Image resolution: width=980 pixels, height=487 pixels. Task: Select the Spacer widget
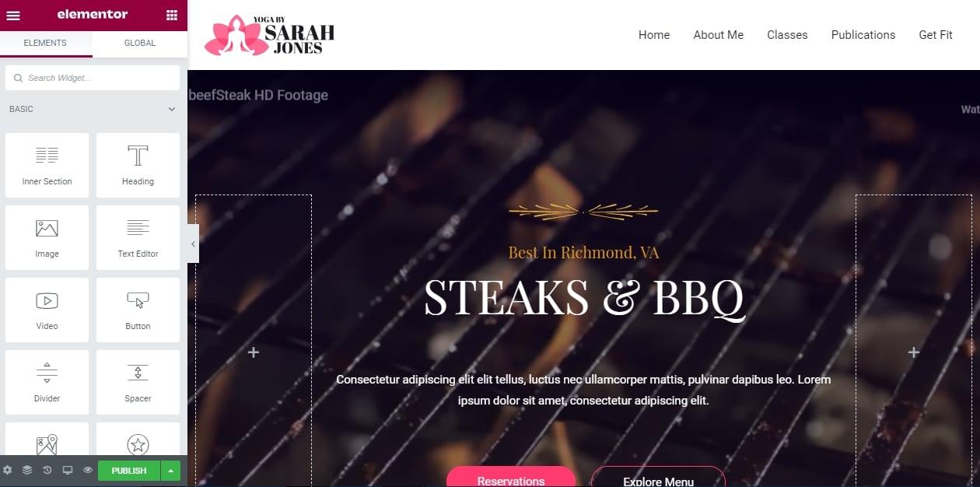(x=138, y=382)
